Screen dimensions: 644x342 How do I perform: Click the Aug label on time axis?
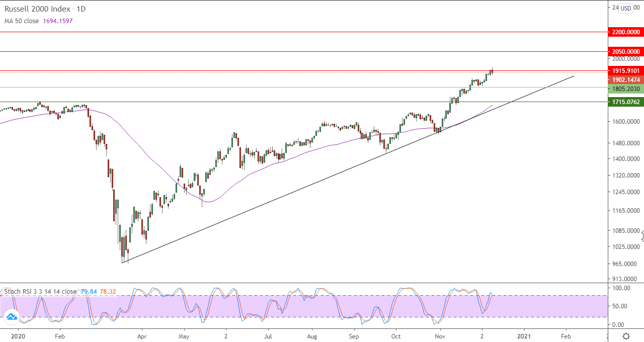point(312,335)
